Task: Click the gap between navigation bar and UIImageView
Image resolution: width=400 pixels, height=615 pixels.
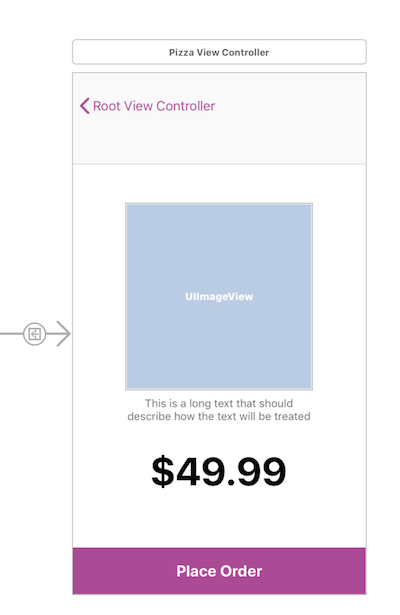Action: coord(219,184)
